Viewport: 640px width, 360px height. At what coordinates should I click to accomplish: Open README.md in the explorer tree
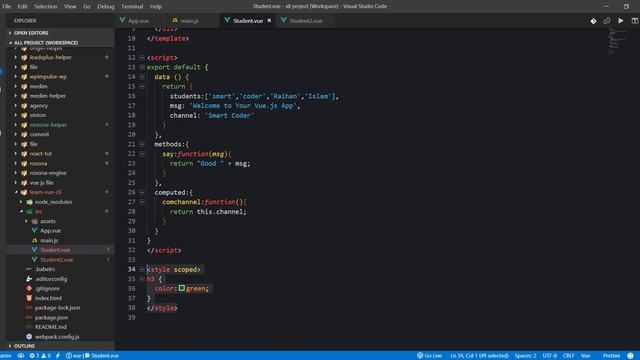[51, 327]
